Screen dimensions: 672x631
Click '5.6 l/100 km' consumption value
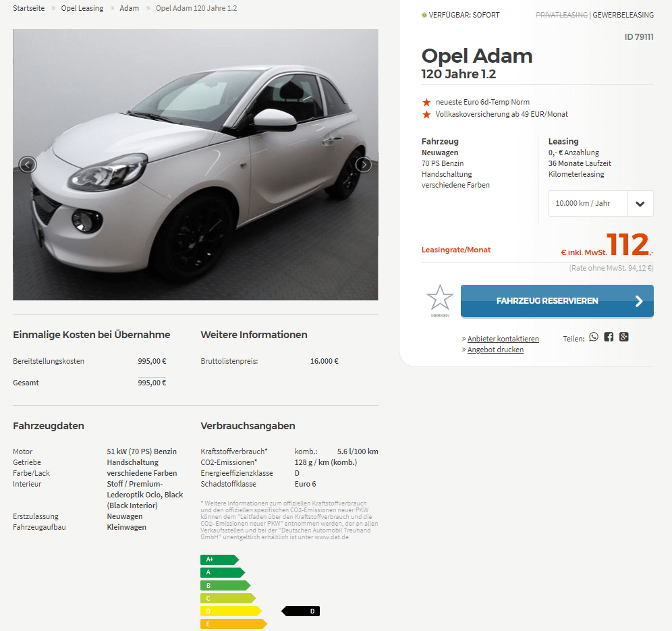[x=358, y=451]
